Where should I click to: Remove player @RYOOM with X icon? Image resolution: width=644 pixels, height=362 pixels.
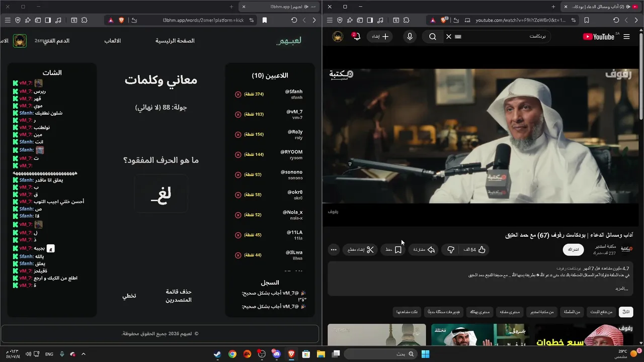[238, 155]
